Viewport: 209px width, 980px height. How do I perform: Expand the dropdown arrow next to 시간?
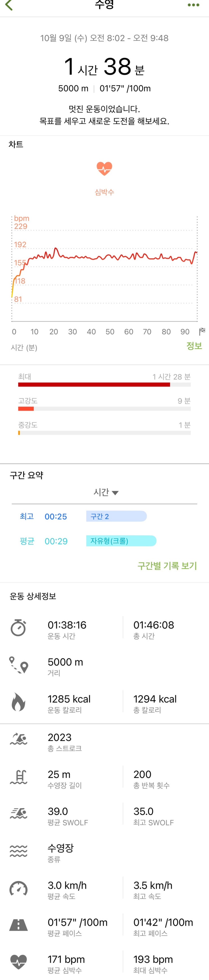[115, 493]
